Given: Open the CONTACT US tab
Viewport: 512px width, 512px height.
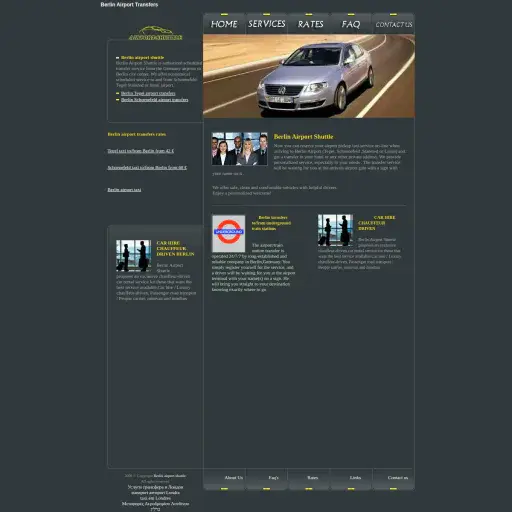Looking at the screenshot, I should click(393, 24).
